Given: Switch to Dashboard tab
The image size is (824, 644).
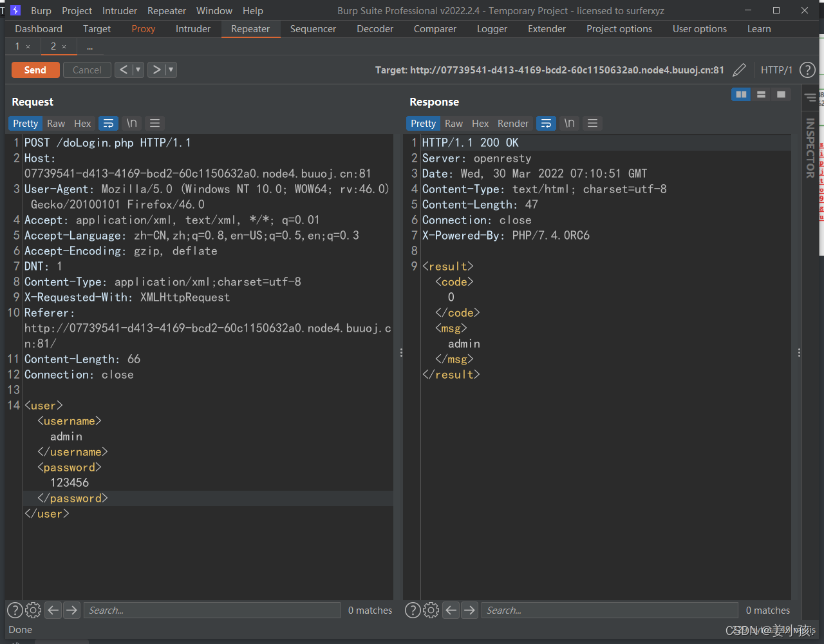Looking at the screenshot, I should (39, 29).
